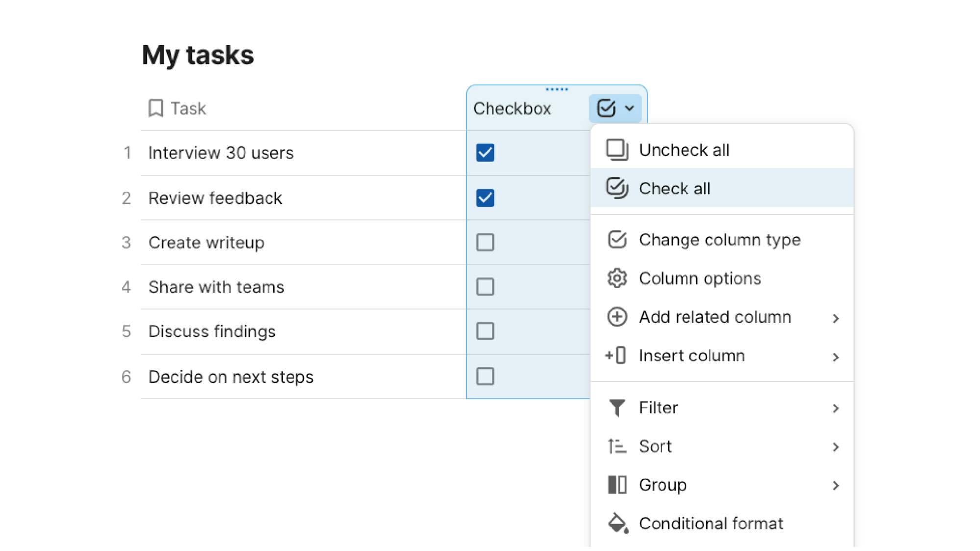Click the Task column header text
This screenshot has width=980, height=551.
(188, 108)
